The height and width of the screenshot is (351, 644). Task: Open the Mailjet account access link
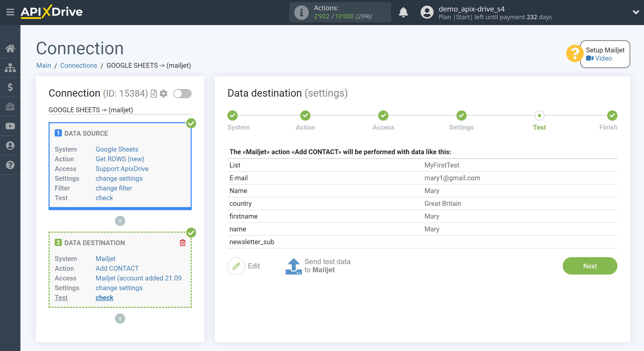[x=139, y=278]
